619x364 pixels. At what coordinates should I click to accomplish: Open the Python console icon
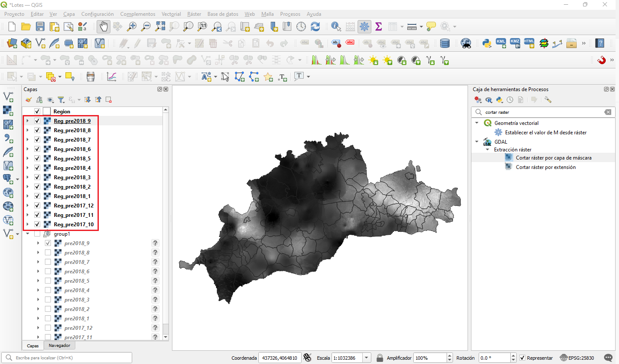pos(486,43)
